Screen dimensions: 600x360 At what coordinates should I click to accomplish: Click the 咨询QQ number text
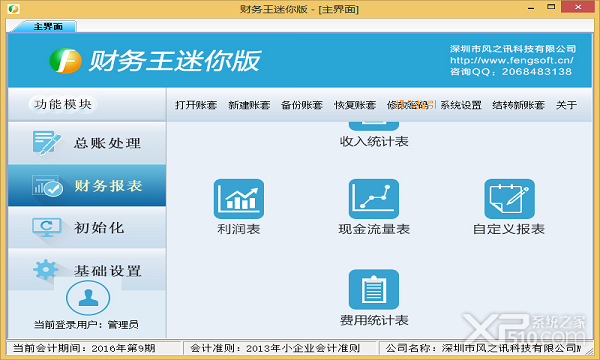pyautogui.click(x=511, y=72)
